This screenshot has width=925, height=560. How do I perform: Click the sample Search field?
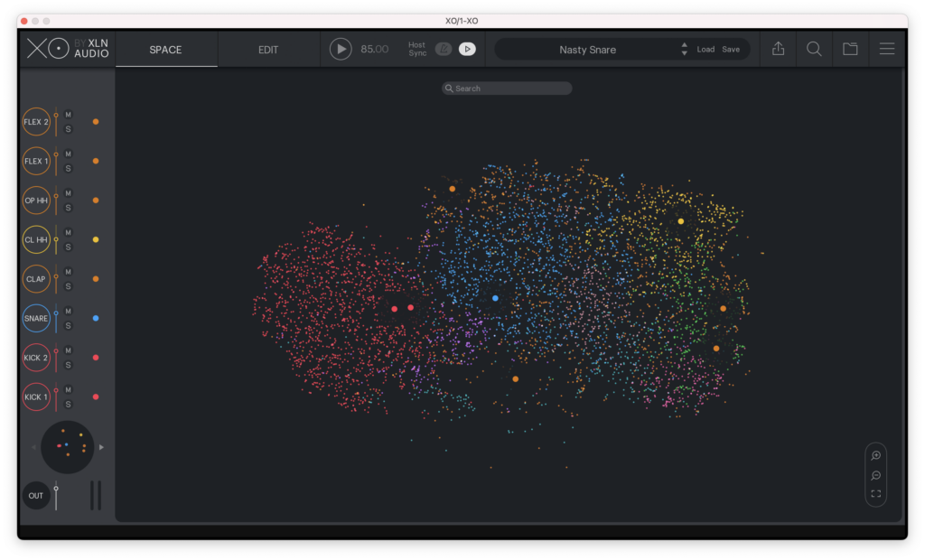507,89
